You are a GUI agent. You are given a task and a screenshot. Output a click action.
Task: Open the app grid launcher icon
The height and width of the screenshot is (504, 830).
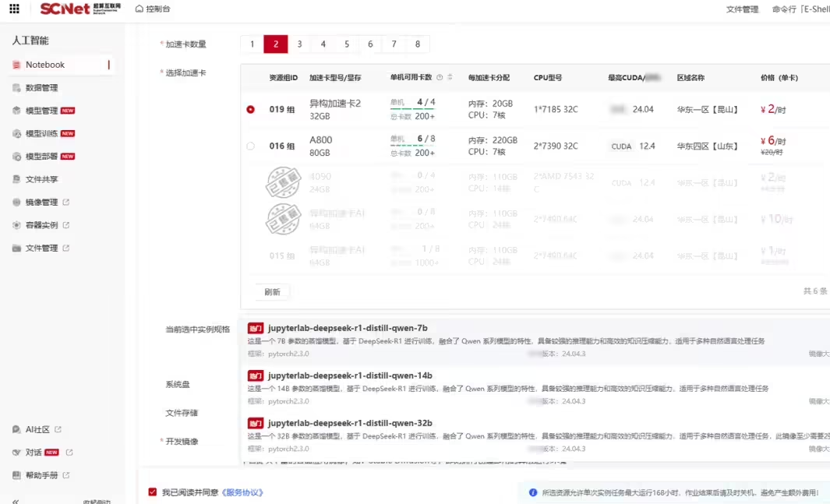14,9
